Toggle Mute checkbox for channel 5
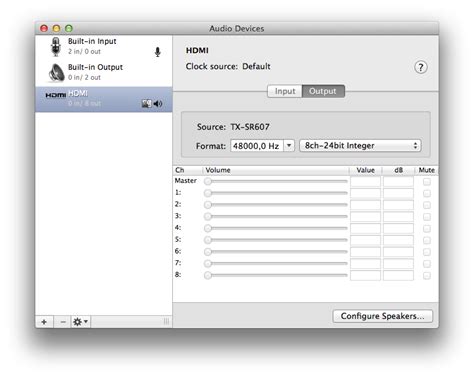This screenshot has height=377, width=474. point(427,240)
